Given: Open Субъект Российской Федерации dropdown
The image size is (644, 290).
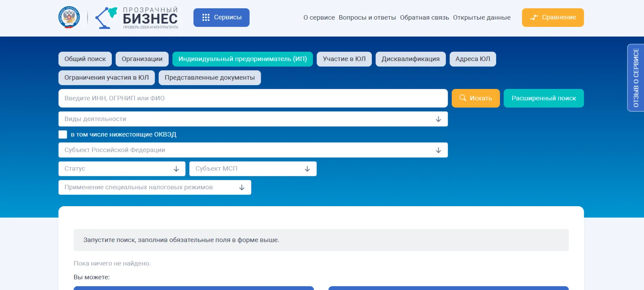Looking at the screenshot, I should 253,150.
